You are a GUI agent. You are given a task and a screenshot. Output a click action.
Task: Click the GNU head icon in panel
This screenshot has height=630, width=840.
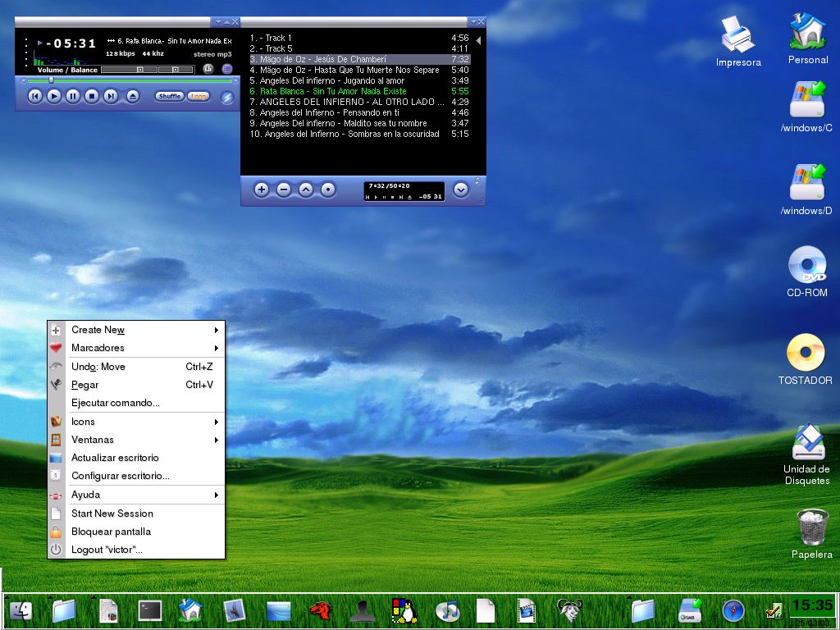(569, 611)
